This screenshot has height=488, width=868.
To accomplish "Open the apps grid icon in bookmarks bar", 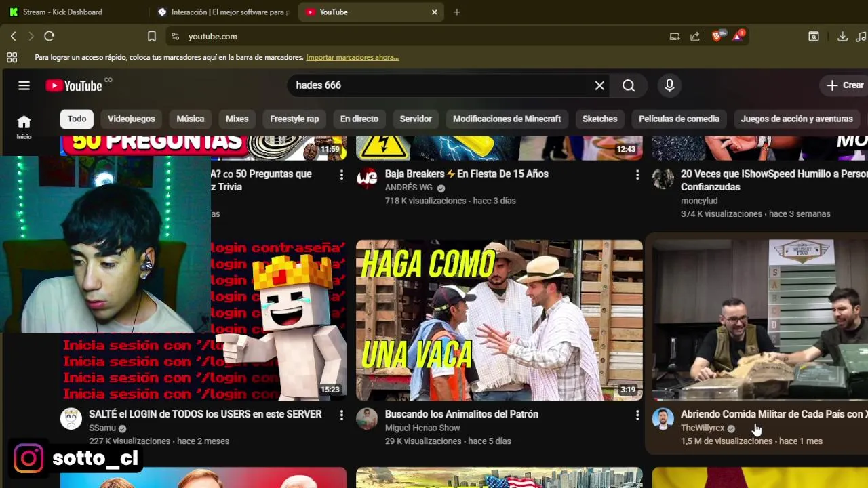I will (x=12, y=58).
